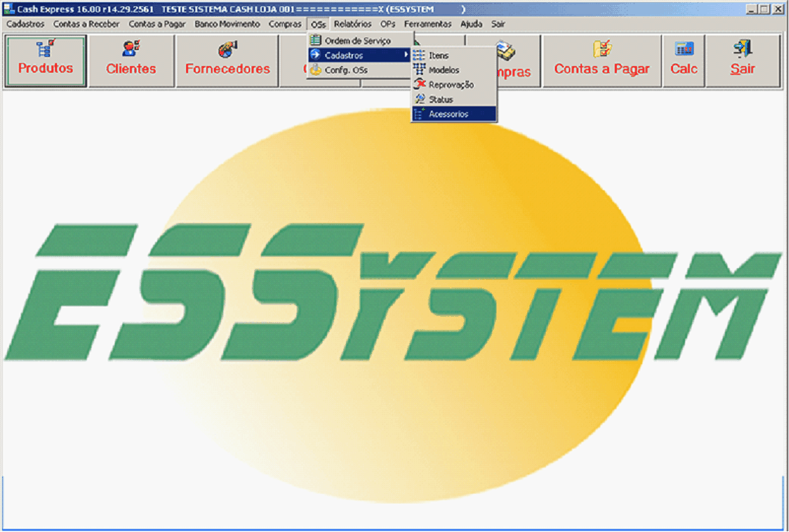The image size is (789, 532).
Task: Open the Contas a Receber menu
Action: pyautogui.click(x=86, y=24)
